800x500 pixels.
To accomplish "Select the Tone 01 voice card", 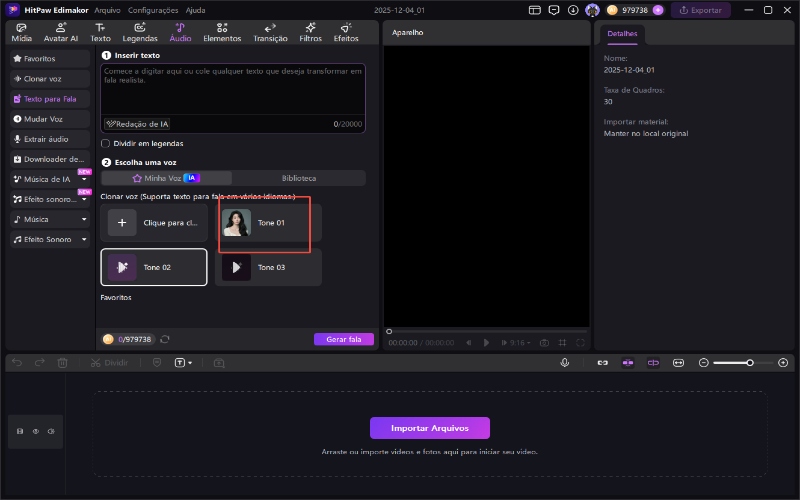I will [x=268, y=222].
